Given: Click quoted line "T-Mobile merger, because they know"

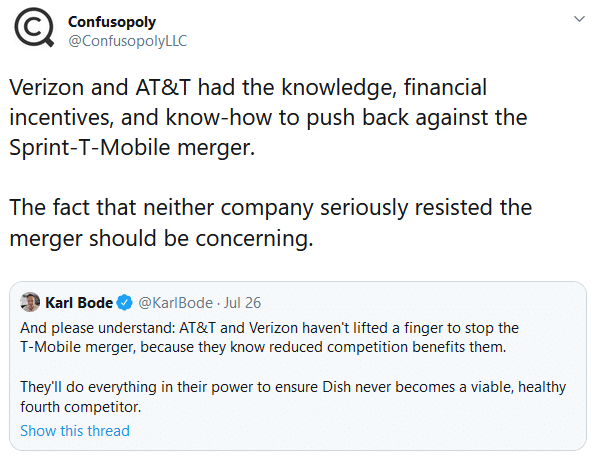Looking at the screenshot, I should pyautogui.click(x=263, y=347).
